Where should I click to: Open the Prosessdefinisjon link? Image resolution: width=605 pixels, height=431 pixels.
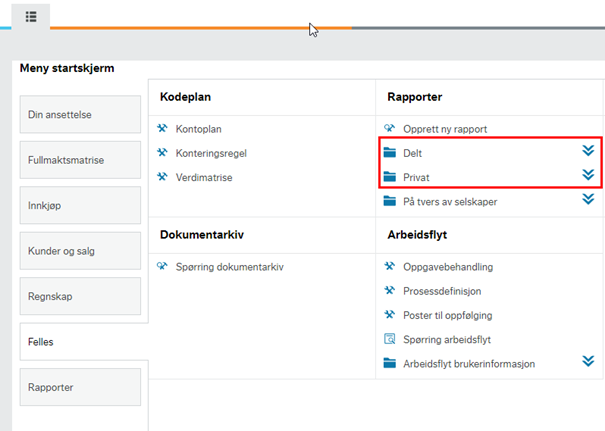tap(442, 291)
